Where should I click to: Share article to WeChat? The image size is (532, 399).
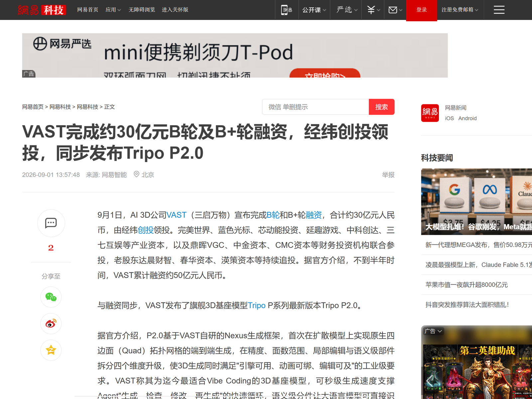[51, 297]
